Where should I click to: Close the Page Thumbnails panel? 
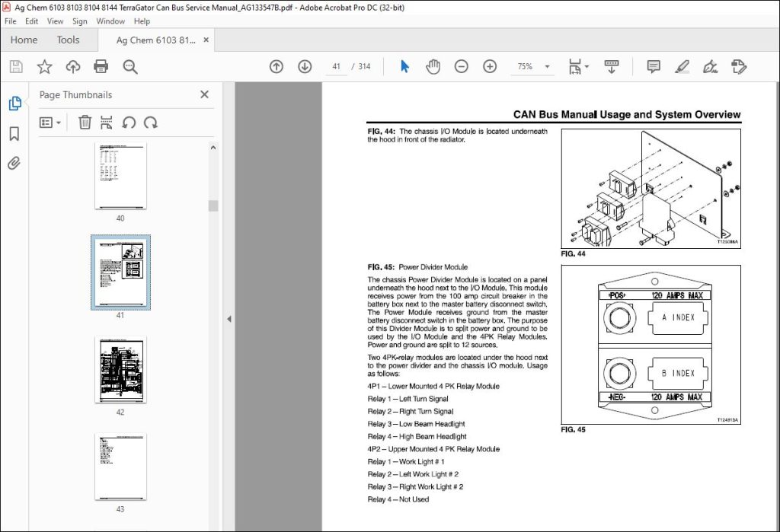tap(204, 94)
